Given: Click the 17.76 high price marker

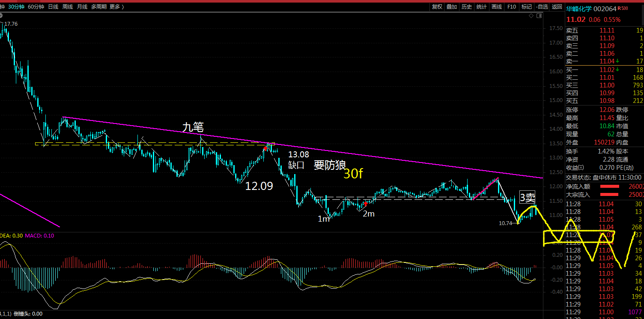Looking at the screenshot, I should click(11, 24).
